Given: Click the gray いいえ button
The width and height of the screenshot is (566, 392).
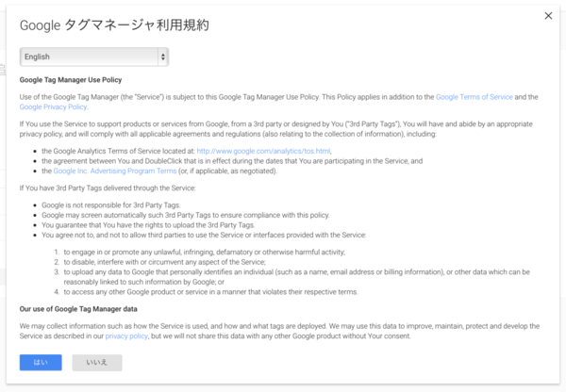Looking at the screenshot, I should [97, 363].
